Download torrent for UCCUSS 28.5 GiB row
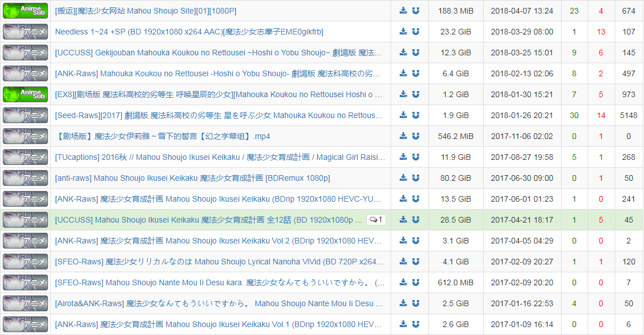 click(404, 220)
